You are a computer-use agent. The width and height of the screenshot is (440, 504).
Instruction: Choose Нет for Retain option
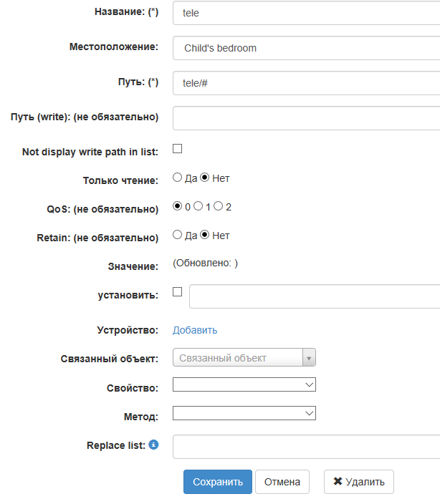pyautogui.click(x=204, y=235)
